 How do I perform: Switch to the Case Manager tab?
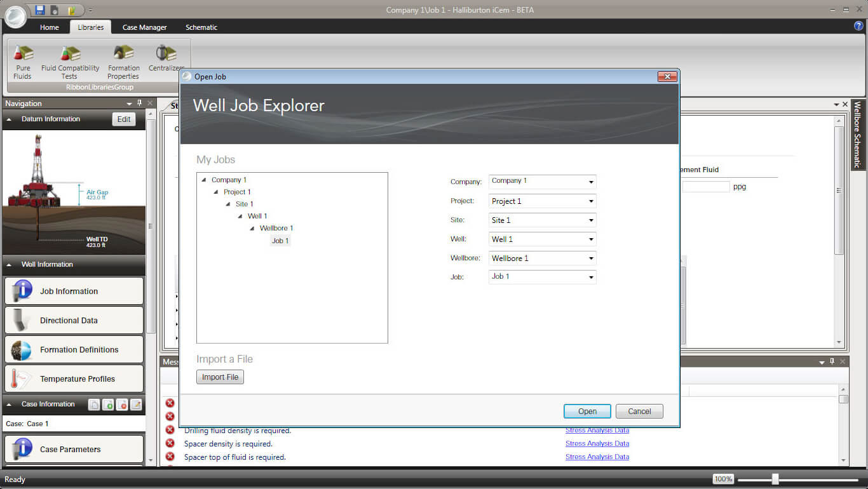(x=145, y=27)
